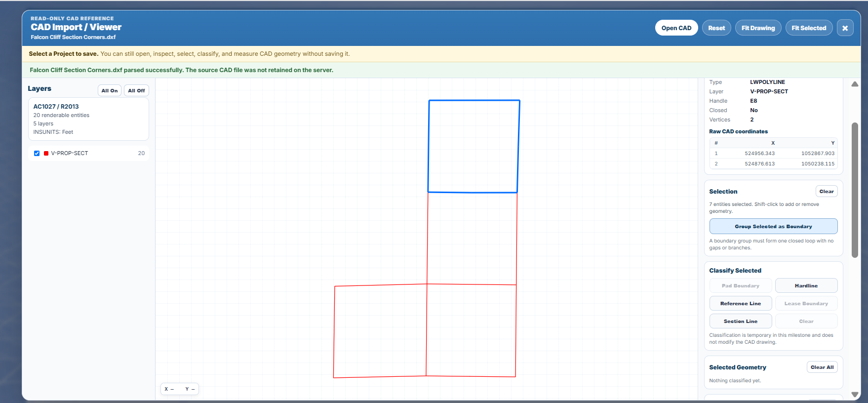Turn all layers off with All Off
This screenshot has height=403, width=868.
pyautogui.click(x=136, y=90)
